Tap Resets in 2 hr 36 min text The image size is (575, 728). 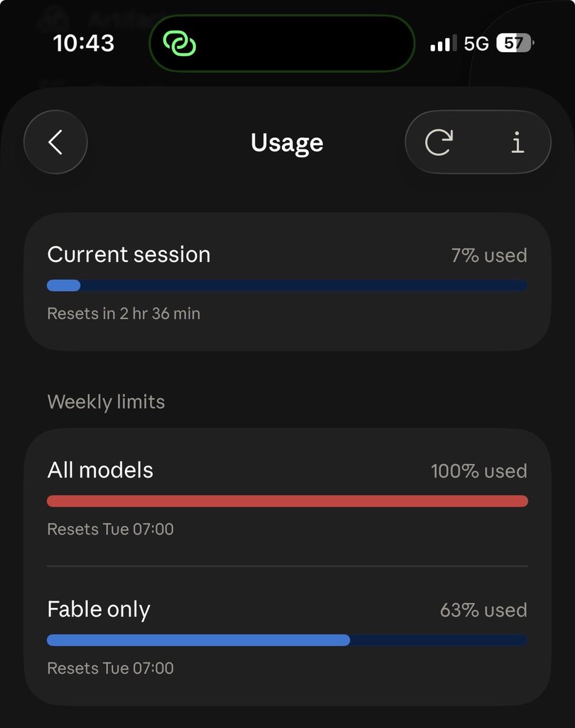124,314
